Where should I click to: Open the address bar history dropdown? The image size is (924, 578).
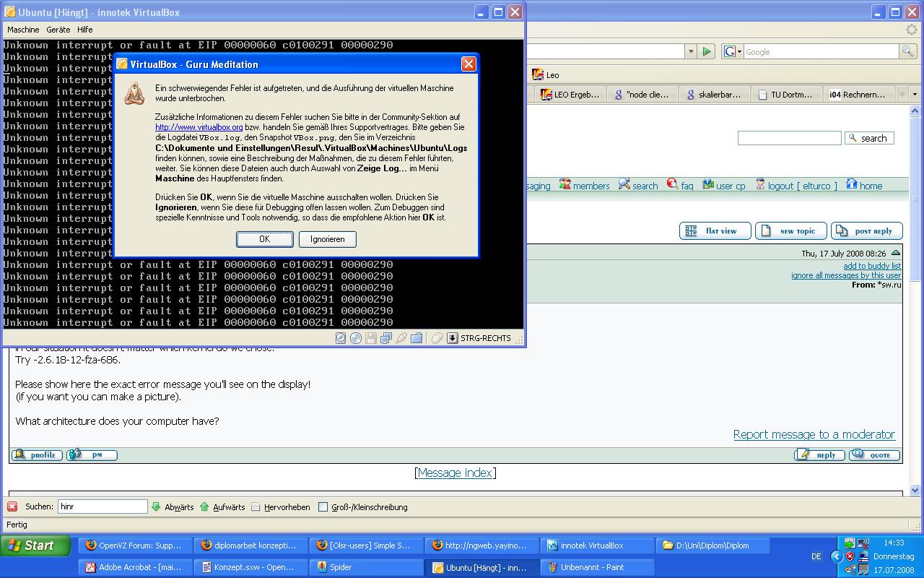(x=691, y=51)
